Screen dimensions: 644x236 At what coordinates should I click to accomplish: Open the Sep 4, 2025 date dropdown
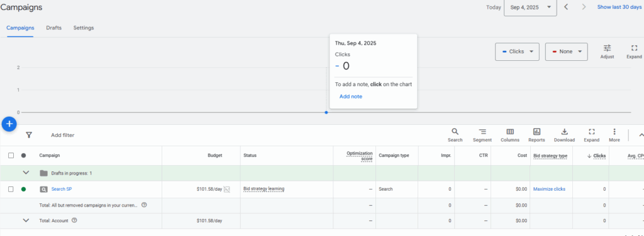tap(530, 8)
